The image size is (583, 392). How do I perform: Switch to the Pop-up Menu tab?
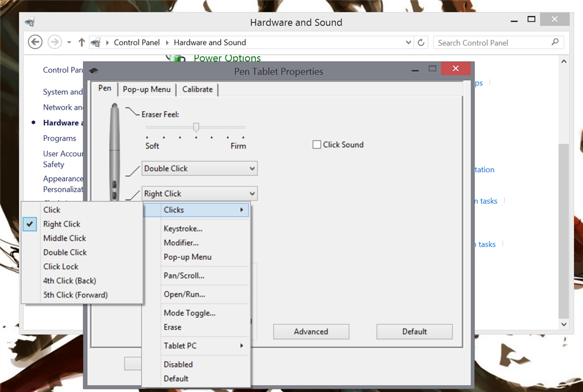[x=146, y=89]
